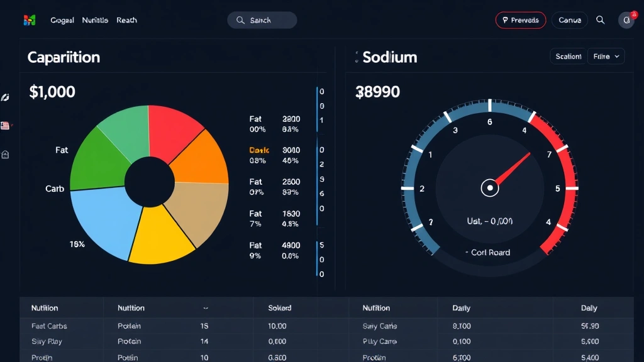Click the magnifier icon inside the search bar
The width and height of the screenshot is (644, 362).
tap(240, 19)
